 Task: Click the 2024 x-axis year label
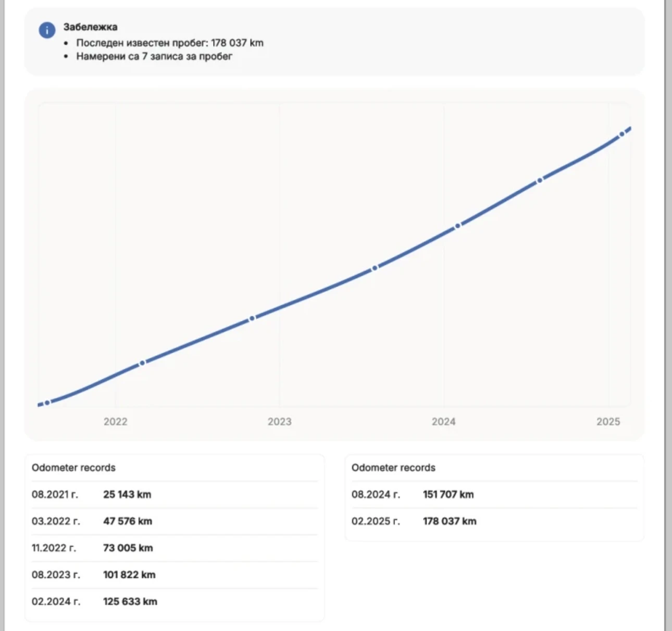click(443, 422)
